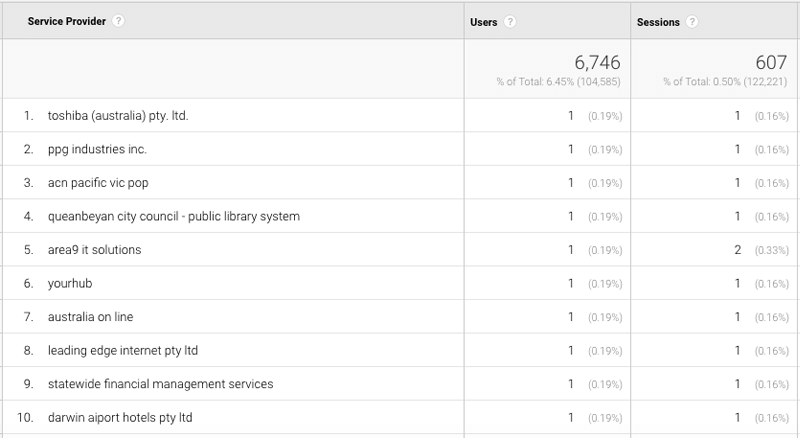Click users 0.19% in statewide financial row
The width and height of the screenshot is (800, 438).
click(x=605, y=384)
